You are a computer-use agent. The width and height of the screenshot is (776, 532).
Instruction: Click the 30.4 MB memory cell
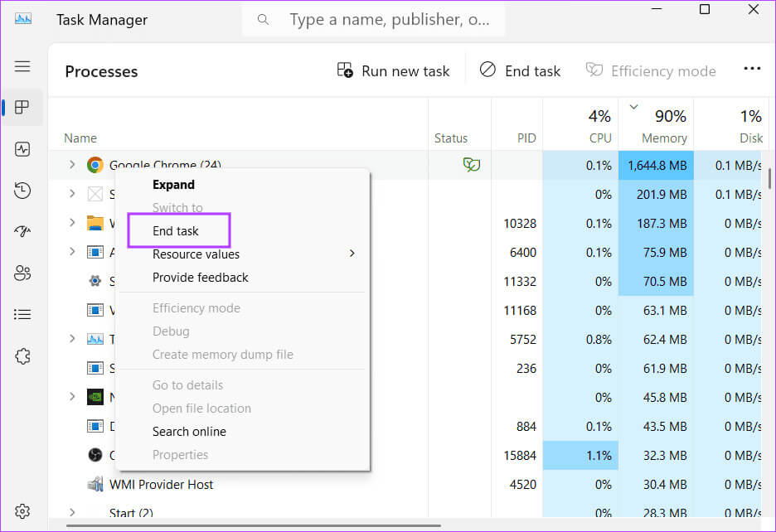click(657, 484)
